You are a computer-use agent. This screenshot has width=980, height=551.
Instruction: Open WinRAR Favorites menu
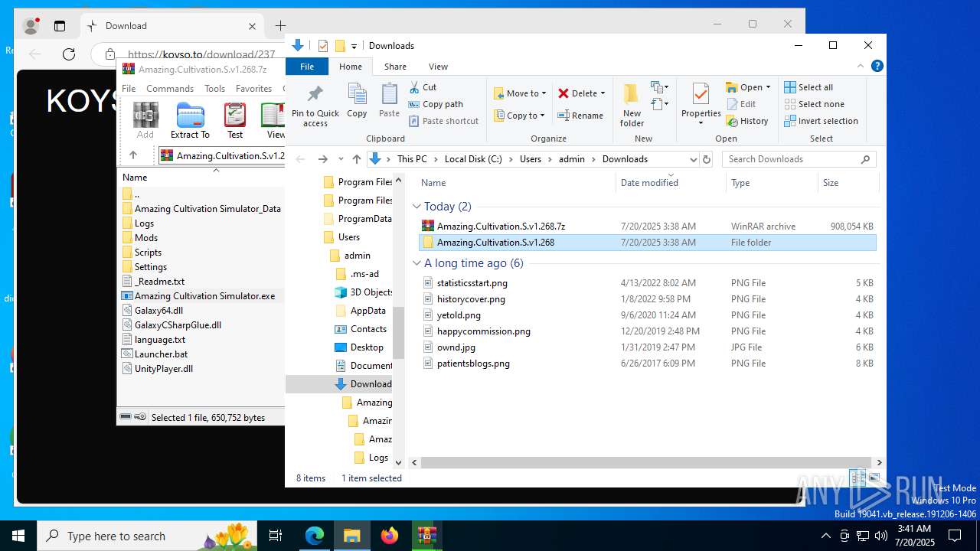coord(253,89)
